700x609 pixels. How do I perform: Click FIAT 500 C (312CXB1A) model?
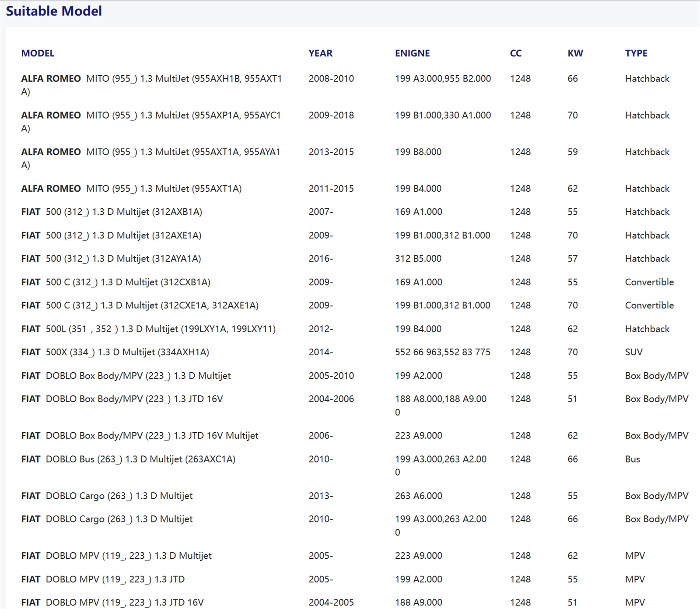[x=115, y=283]
